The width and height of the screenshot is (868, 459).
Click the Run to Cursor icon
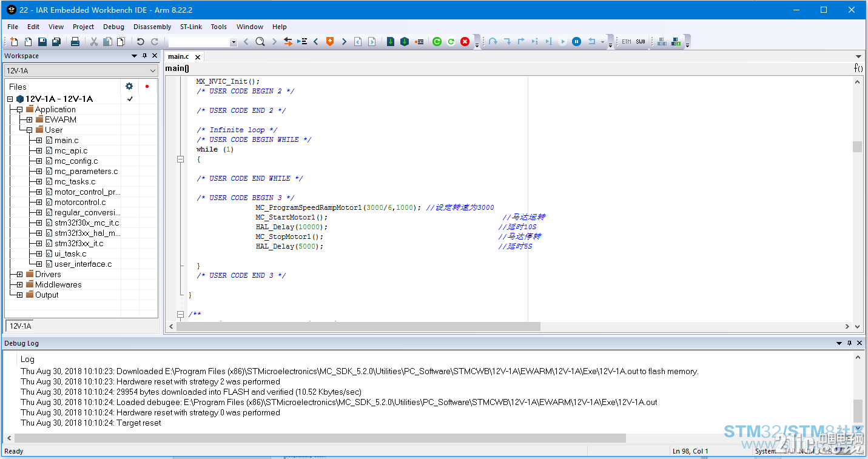pyautogui.click(x=549, y=42)
